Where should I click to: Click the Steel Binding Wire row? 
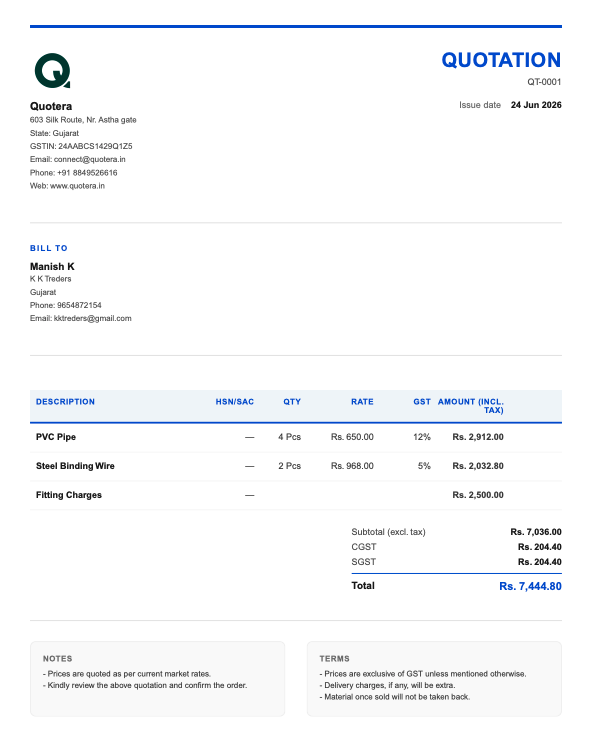[x=296, y=466]
